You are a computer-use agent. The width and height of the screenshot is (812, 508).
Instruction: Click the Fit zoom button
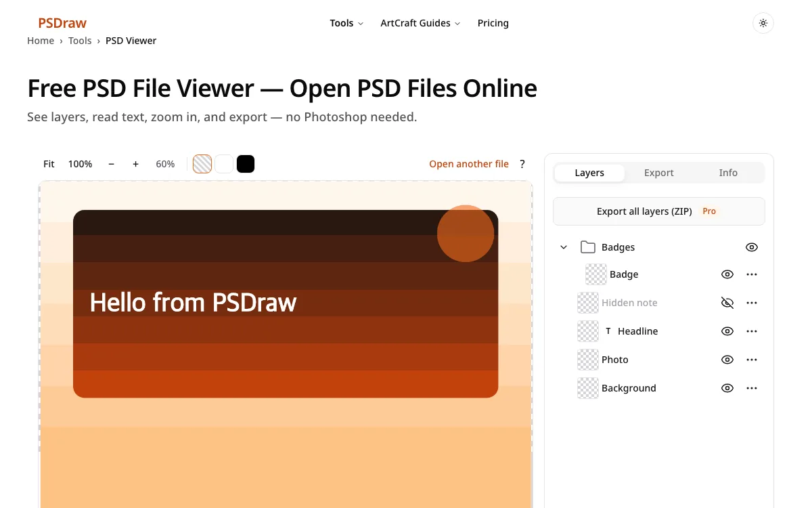point(49,164)
